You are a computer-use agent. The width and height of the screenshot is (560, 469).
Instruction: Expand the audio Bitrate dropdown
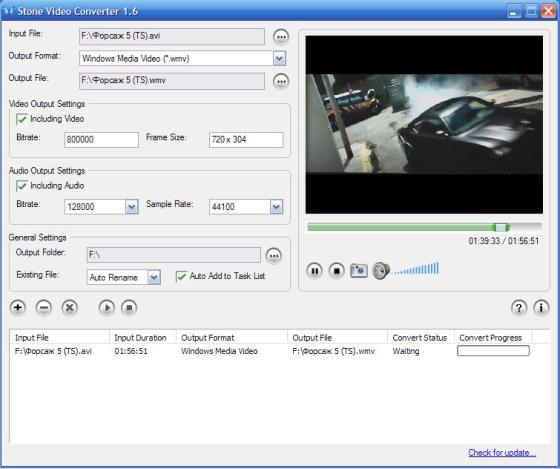(x=132, y=207)
